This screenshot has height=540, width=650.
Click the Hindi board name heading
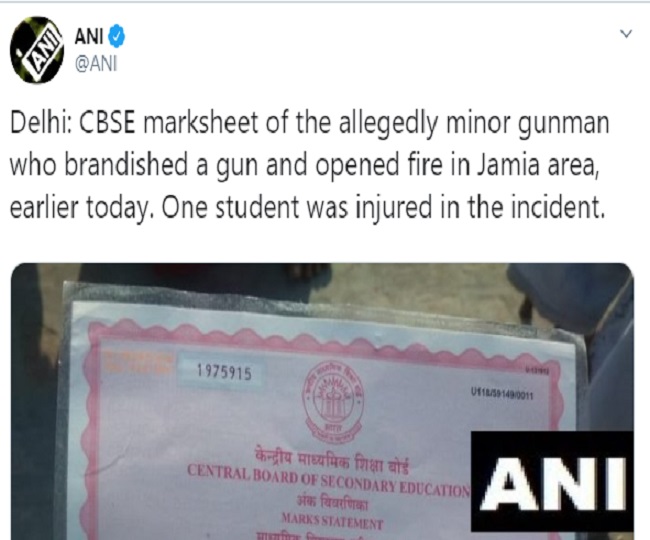tap(331, 462)
